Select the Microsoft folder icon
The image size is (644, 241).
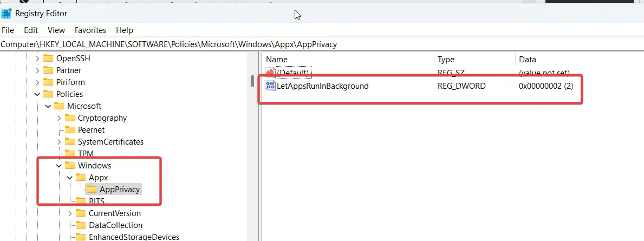tap(59, 106)
